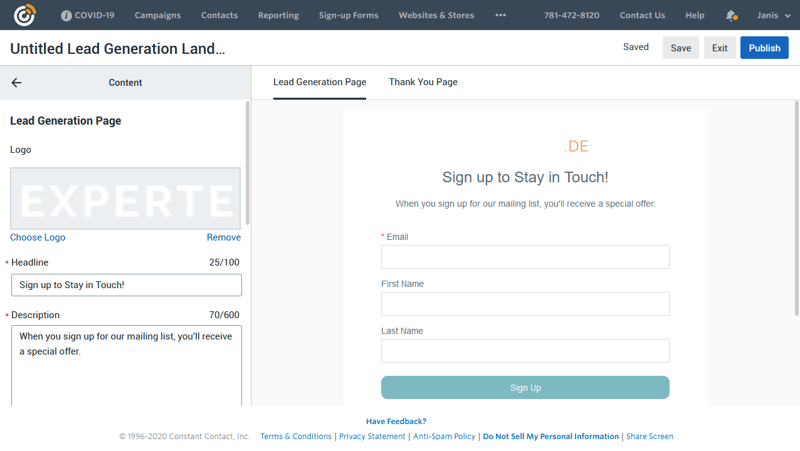800x451 pixels.
Task: Click the preview Email input field
Action: pos(525,257)
